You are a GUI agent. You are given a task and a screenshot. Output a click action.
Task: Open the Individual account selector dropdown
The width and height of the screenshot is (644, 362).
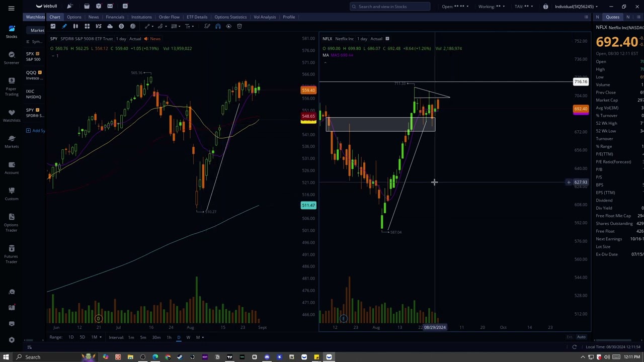[577, 7]
